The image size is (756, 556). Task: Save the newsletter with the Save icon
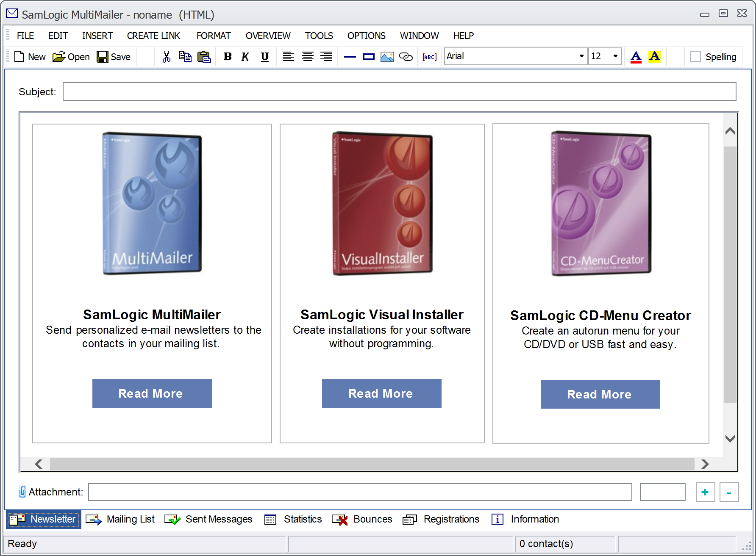pos(114,57)
